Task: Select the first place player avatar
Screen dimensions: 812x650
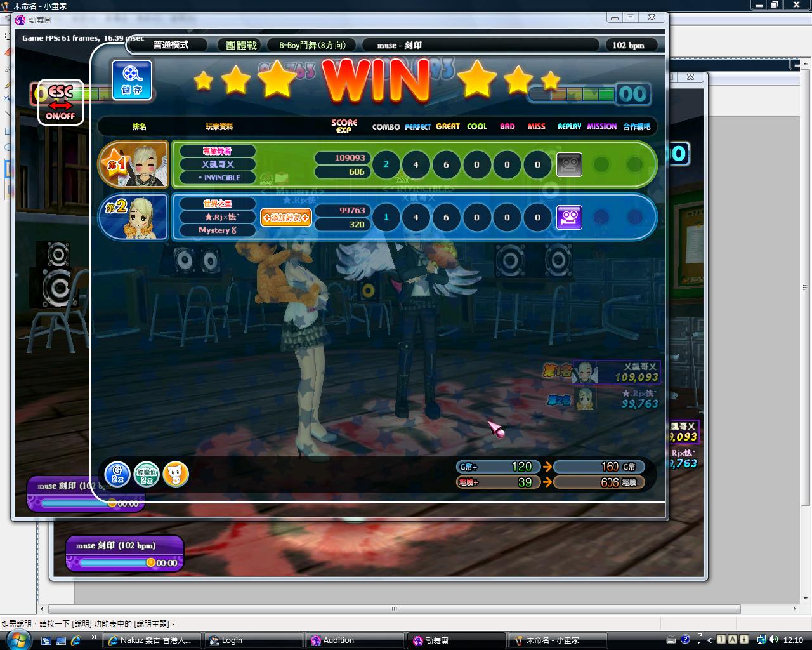Action: point(134,164)
